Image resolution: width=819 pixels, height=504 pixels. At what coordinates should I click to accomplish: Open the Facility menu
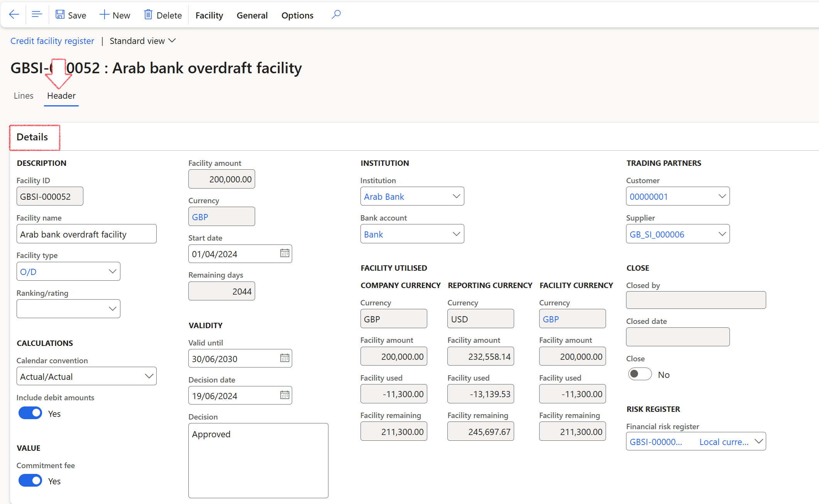point(209,15)
